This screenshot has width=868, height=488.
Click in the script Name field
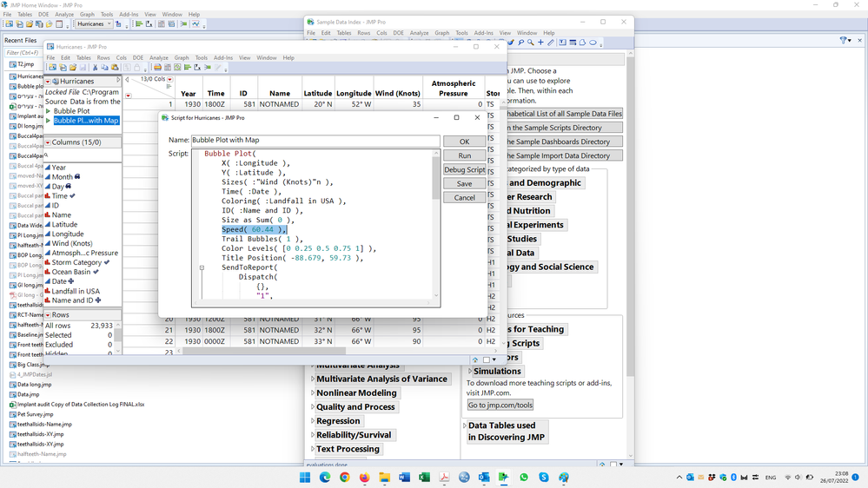click(x=315, y=141)
